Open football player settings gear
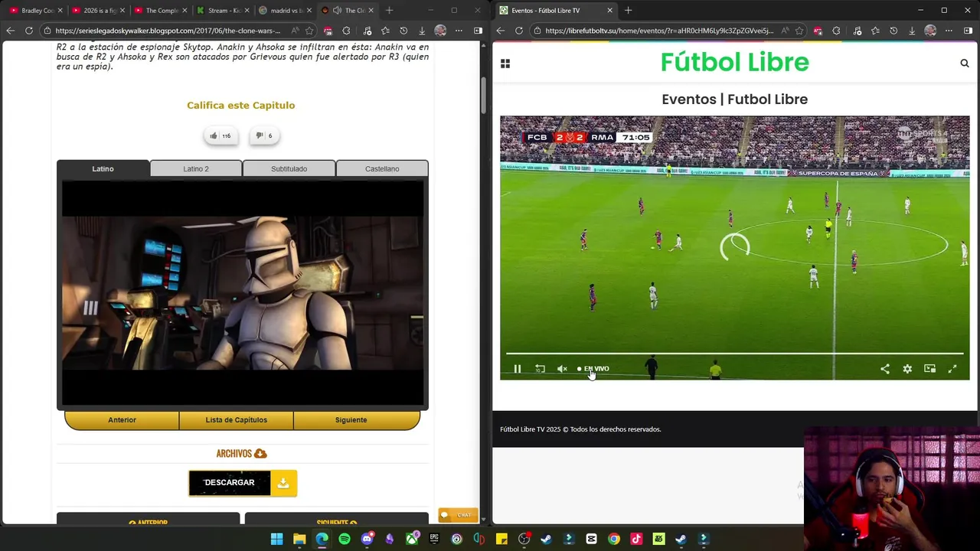The height and width of the screenshot is (551, 980). tap(907, 369)
